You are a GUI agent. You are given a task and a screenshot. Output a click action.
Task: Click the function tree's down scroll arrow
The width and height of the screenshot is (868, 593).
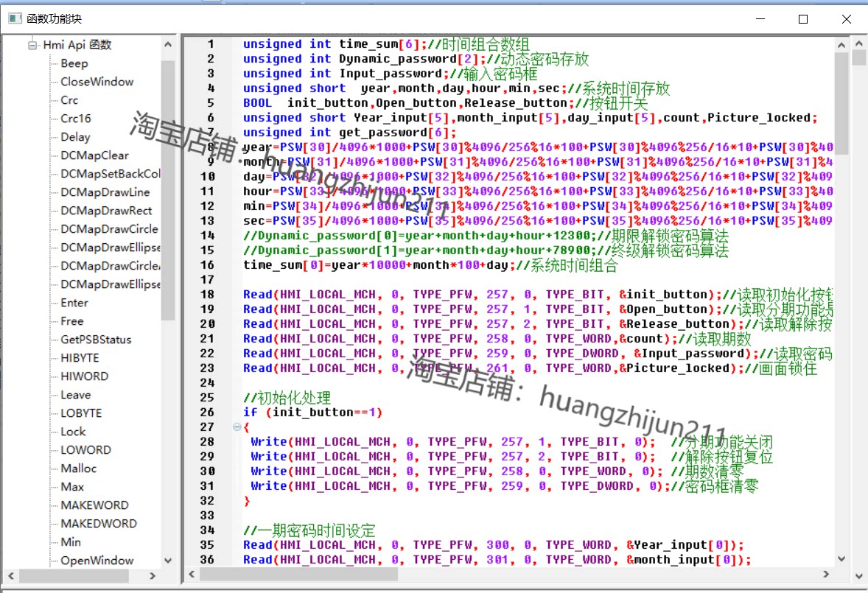coord(168,561)
